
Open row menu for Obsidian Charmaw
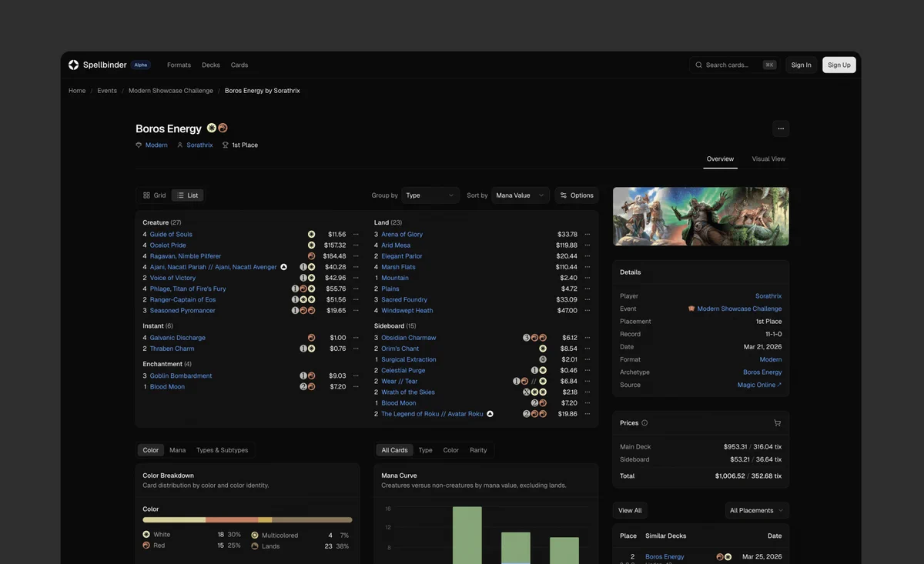[588, 338]
